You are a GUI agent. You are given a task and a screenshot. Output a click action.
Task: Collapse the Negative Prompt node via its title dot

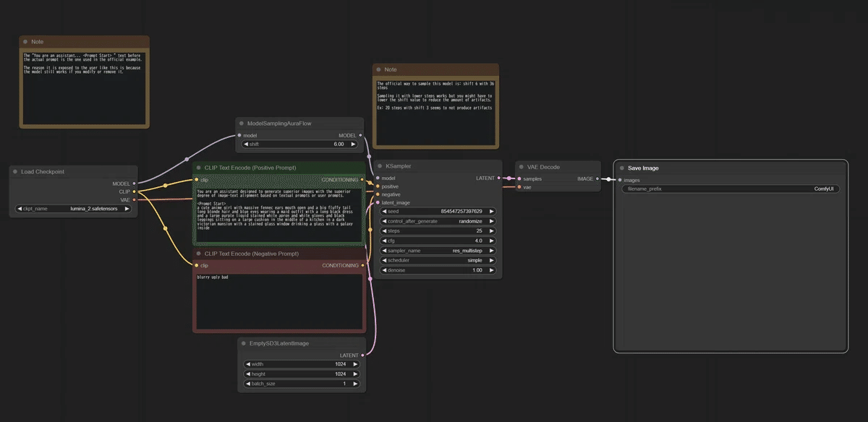(198, 254)
